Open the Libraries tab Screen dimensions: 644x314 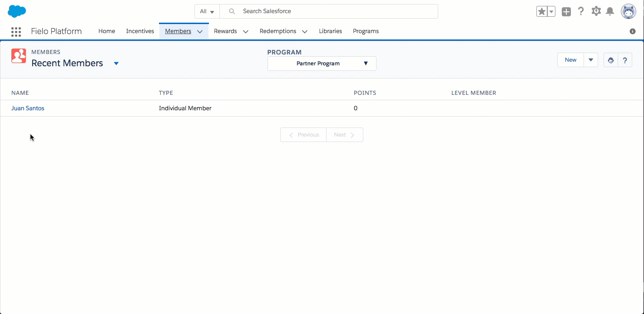(x=330, y=31)
